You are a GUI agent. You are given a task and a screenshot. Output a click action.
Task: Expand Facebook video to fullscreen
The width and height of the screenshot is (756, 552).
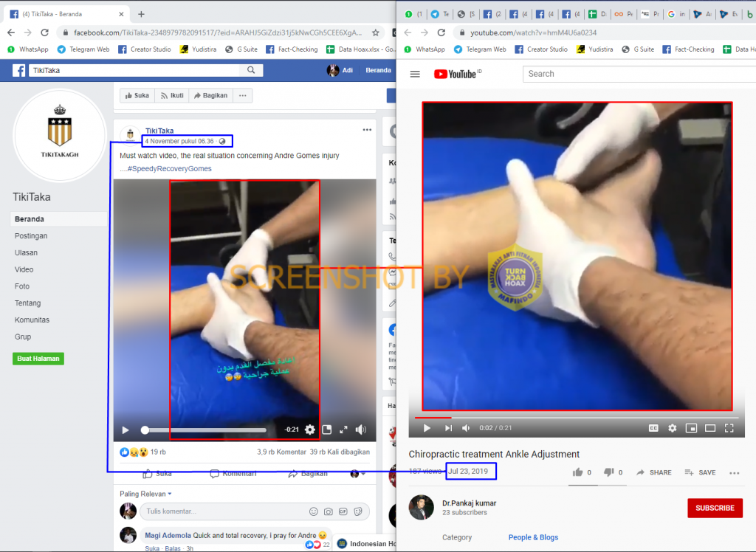point(344,429)
